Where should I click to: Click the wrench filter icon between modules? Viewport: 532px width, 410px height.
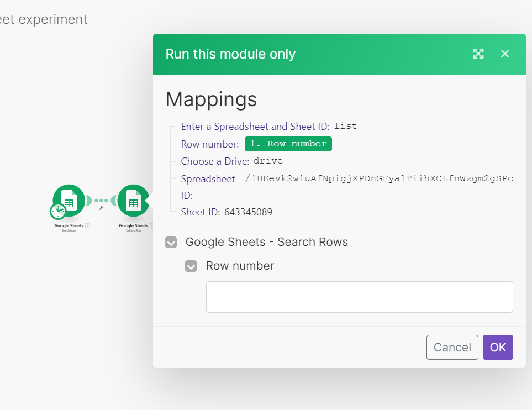point(101,208)
